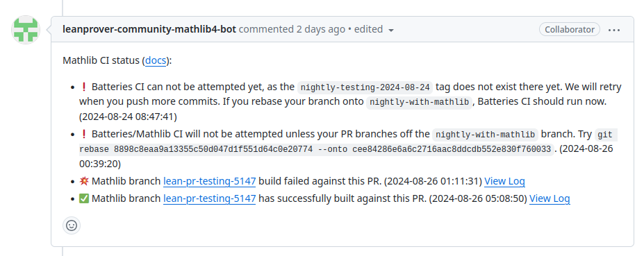Screen dimensions: 644x256
Task: Open leanprover-community-mathlib4-bot profile link
Action: [149, 30]
